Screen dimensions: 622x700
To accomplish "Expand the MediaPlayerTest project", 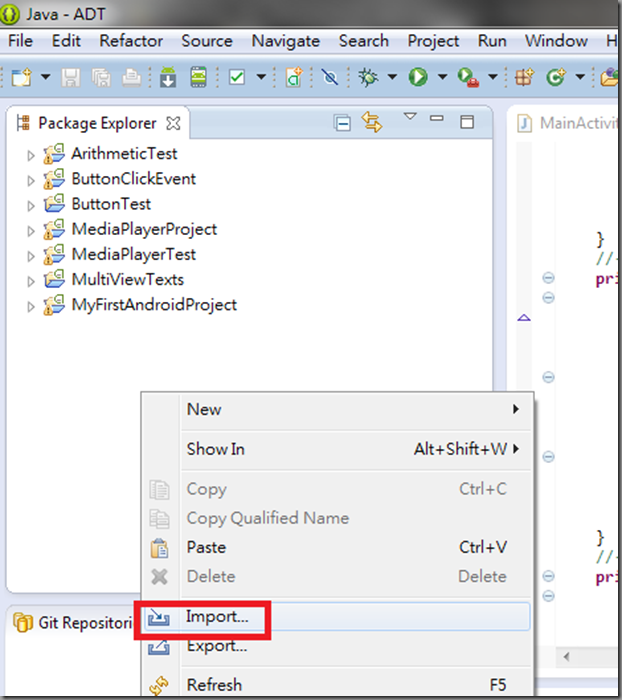I will coord(30,256).
